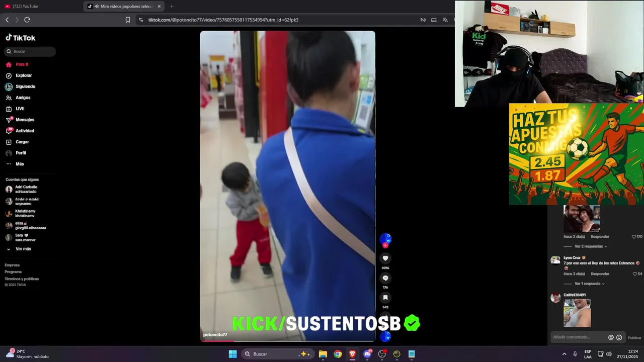Open File Explorer from the taskbar
Image resolution: width=644 pixels, height=362 pixels.
323,354
